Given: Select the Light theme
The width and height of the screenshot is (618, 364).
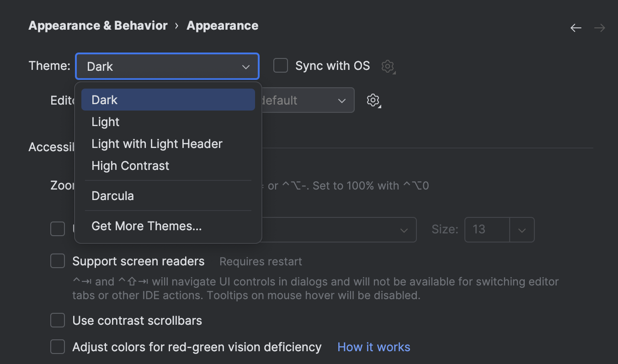Looking at the screenshot, I should pyautogui.click(x=105, y=122).
